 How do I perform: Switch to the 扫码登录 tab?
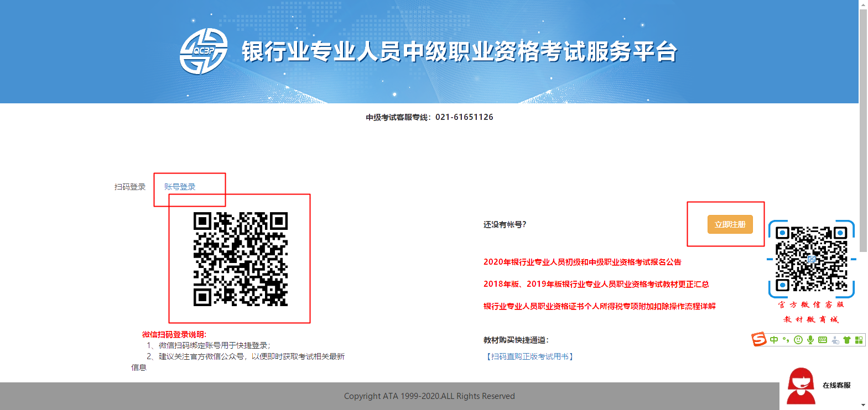(130, 187)
